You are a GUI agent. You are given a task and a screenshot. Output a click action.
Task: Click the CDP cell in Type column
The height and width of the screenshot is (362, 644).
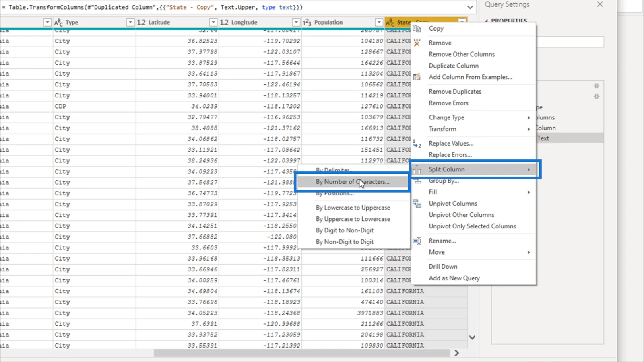[60, 106]
